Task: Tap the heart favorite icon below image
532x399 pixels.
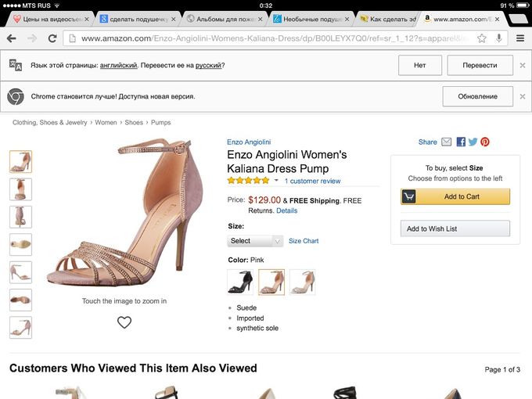Action: (124, 322)
